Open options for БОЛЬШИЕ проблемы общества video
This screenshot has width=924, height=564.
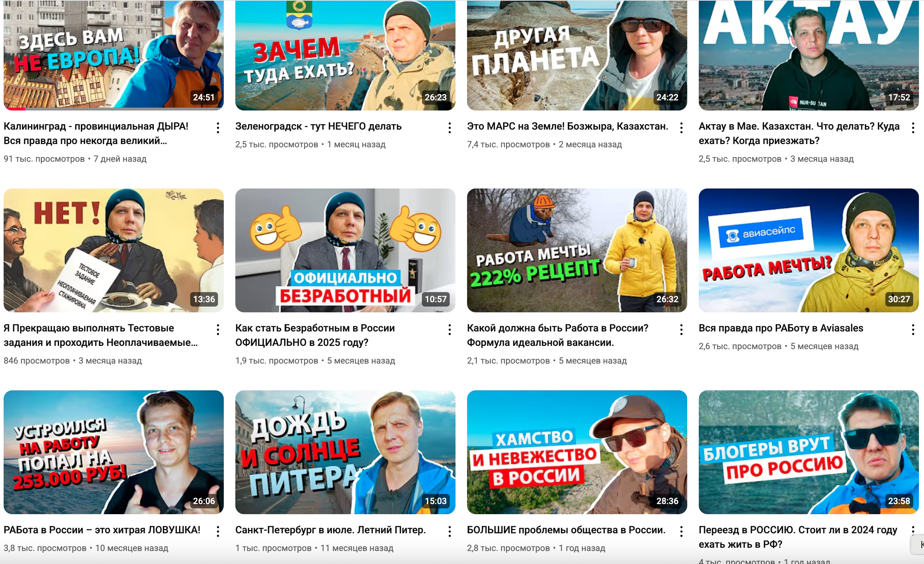681,532
